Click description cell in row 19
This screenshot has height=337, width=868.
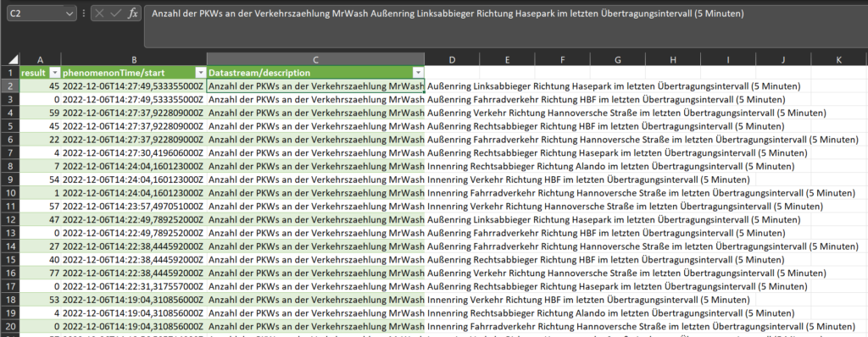pyautogui.click(x=315, y=312)
